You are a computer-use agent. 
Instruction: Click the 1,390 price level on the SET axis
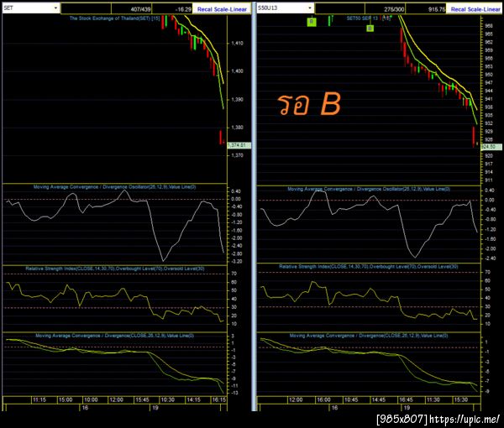[237, 100]
